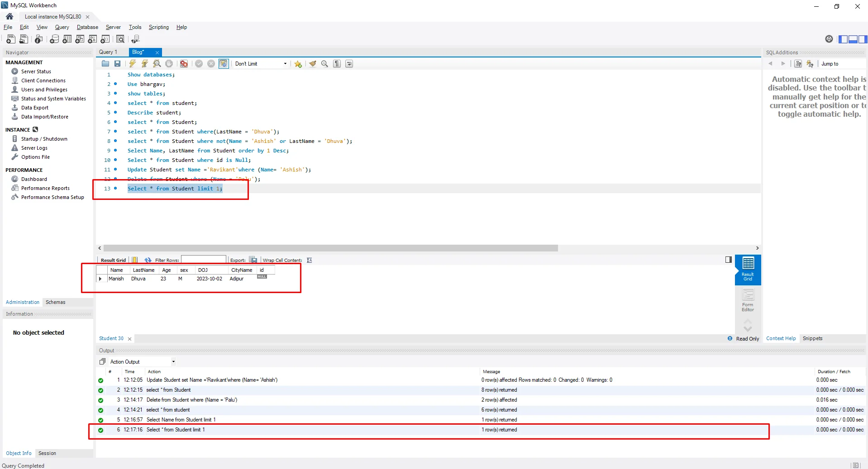The width and height of the screenshot is (868, 469).
Task: Click the Beautify query broom icon
Action: (x=312, y=64)
